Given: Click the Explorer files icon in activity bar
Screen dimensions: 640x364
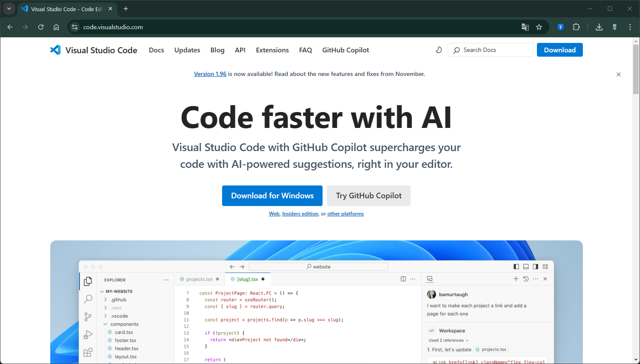Looking at the screenshot, I should (88, 281).
